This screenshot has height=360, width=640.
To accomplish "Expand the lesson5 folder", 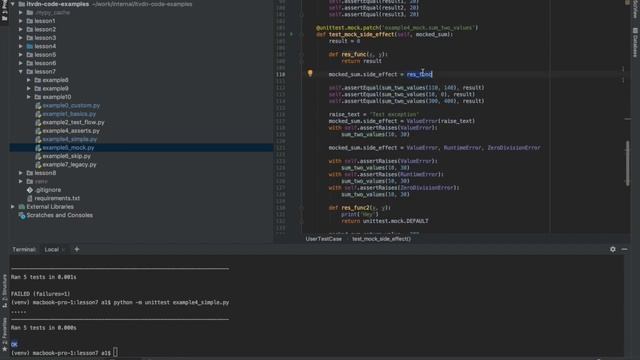I will tap(21, 55).
